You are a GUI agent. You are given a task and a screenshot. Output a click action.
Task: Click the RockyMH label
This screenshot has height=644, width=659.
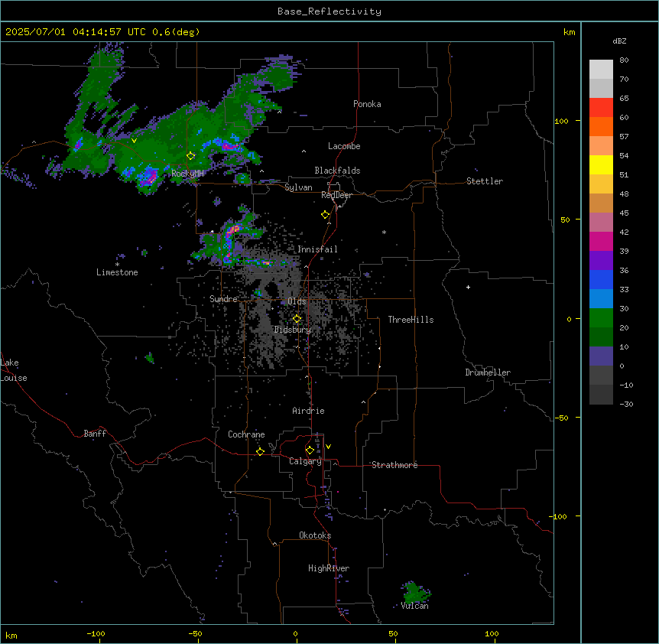(x=187, y=173)
